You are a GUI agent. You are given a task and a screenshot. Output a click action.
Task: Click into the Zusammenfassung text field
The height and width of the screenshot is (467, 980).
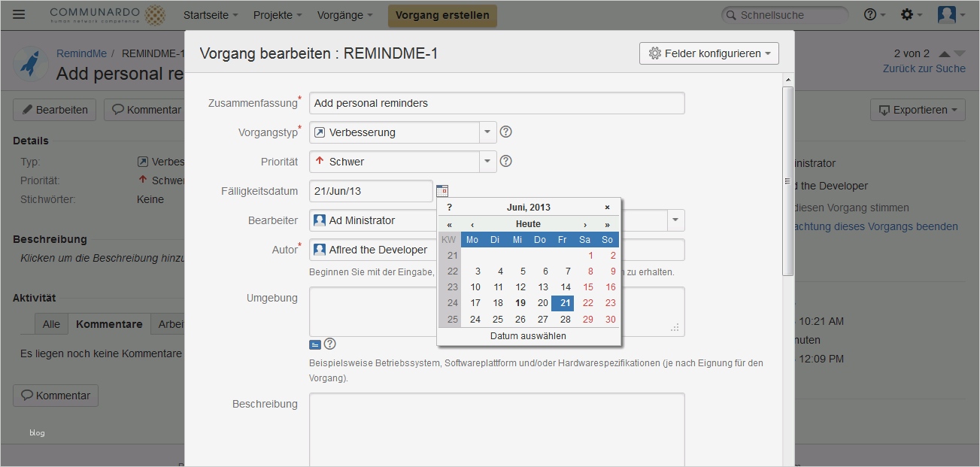point(496,103)
